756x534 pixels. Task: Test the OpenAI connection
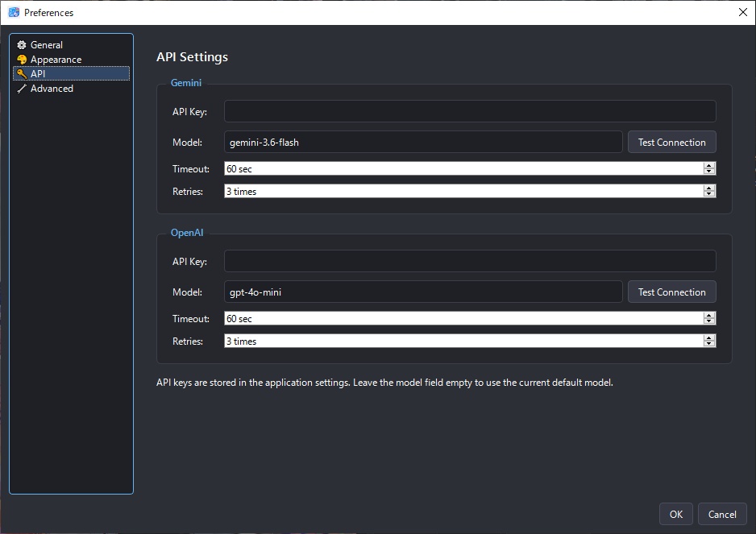click(671, 292)
